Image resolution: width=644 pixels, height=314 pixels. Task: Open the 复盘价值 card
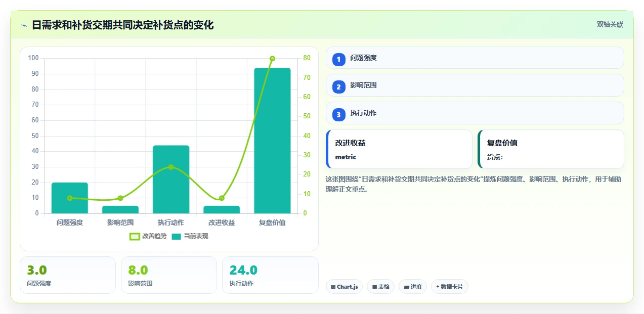(x=550, y=149)
